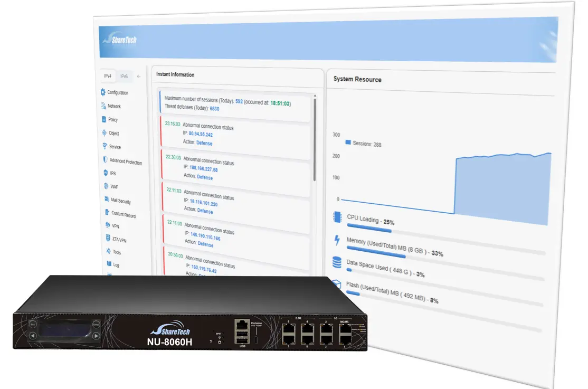
Task: Collapse sidebar with the left arrow icon
Action: (x=139, y=77)
